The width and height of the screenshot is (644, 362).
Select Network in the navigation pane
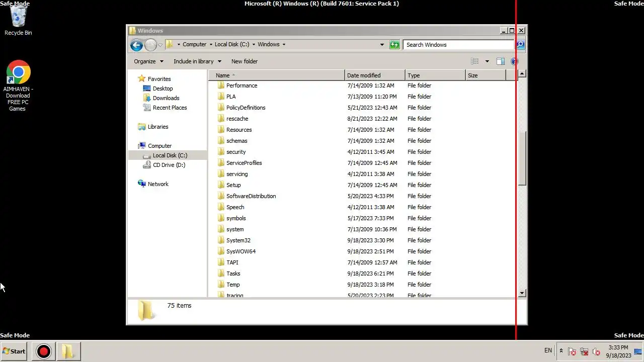point(158,184)
